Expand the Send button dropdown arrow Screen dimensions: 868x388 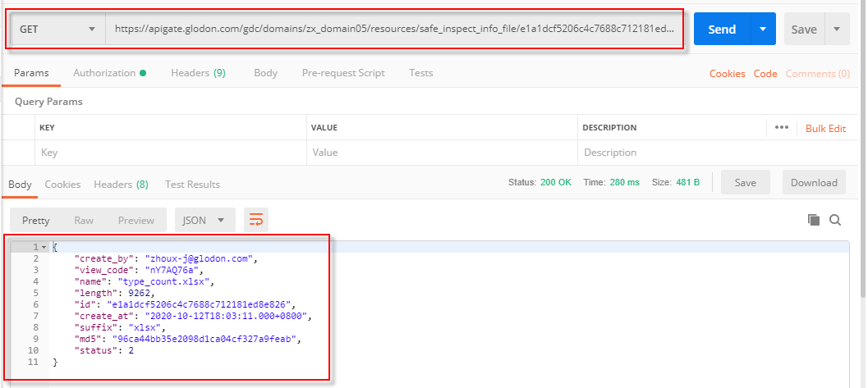point(762,30)
